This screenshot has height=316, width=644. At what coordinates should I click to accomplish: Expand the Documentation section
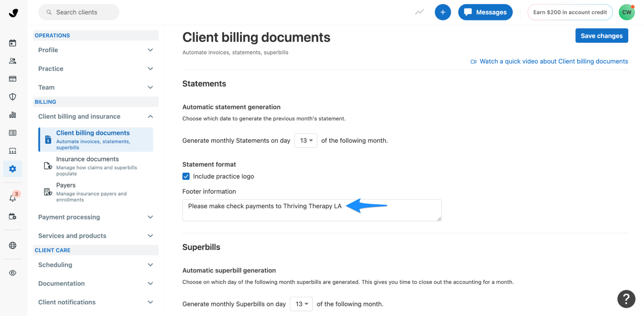click(95, 283)
